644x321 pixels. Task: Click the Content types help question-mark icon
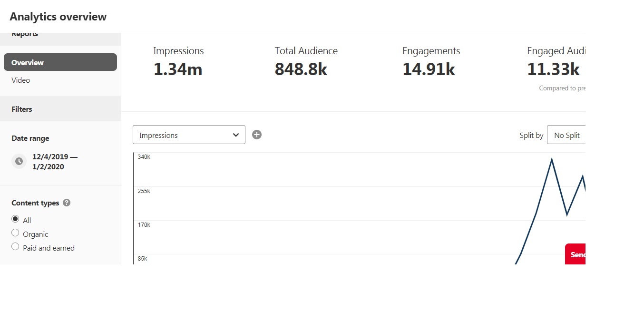point(67,203)
